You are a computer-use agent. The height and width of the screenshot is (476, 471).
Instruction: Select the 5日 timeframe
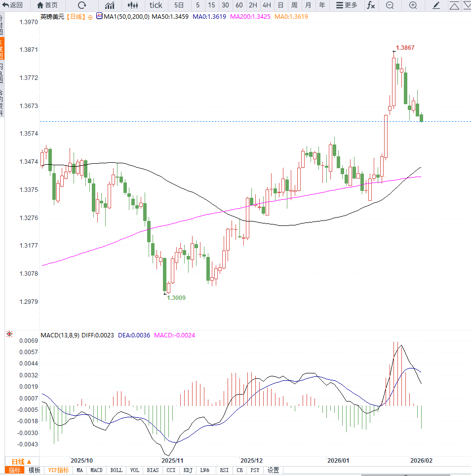179,5
